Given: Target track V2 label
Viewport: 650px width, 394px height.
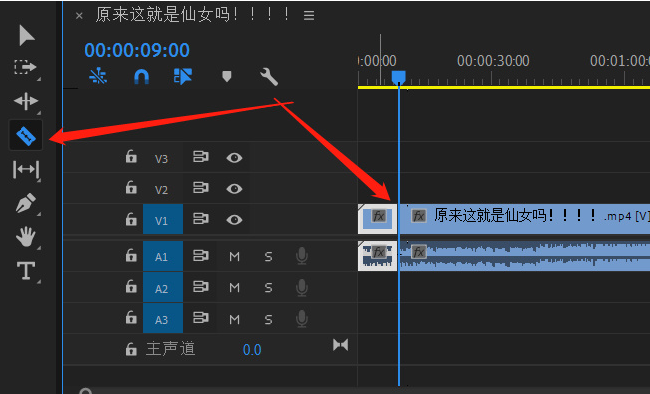Looking at the screenshot, I should (x=161, y=190).
